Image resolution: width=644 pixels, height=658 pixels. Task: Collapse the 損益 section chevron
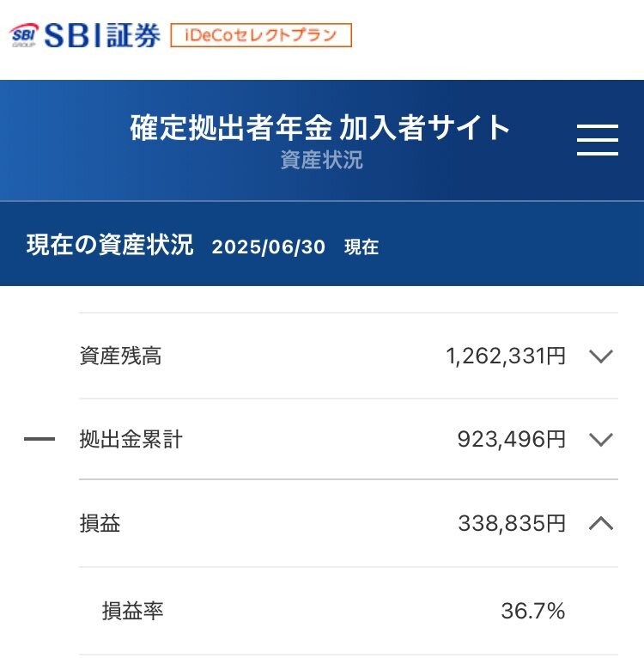coord(601,523)
